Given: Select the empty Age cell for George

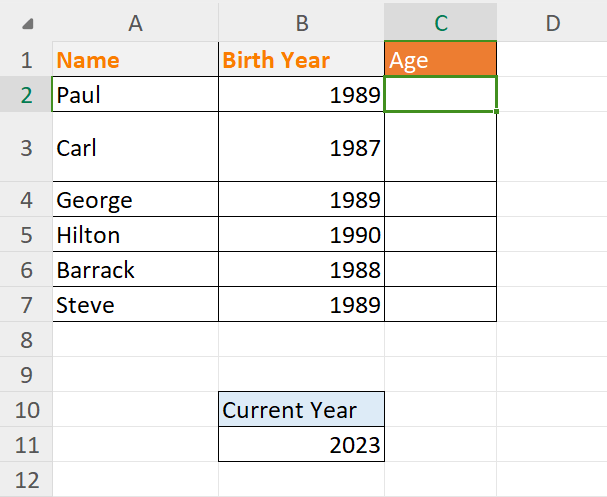Looking at the screenshot, I should point(440,200).
